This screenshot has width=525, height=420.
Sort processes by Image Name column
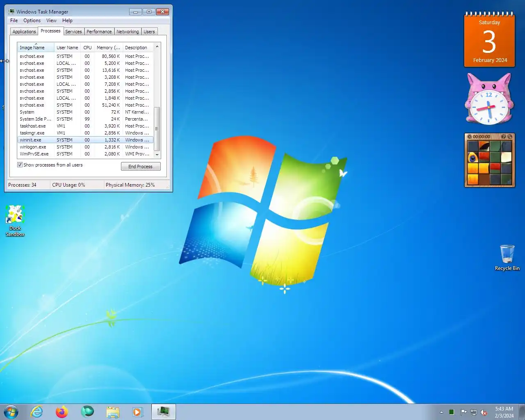click(36, 48)
